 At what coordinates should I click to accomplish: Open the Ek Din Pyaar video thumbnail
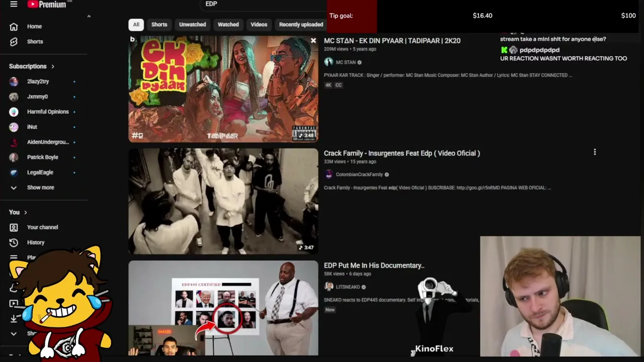coord(223,89)
